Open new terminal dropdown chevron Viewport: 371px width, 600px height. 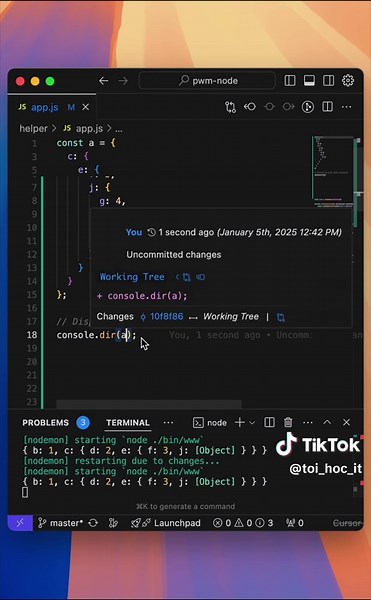click(x=252, y=423)
